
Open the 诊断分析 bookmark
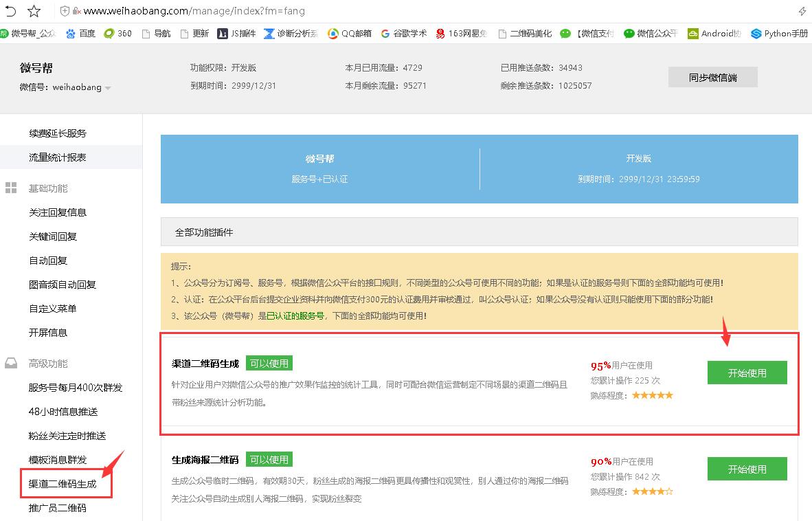pos(291,33)
